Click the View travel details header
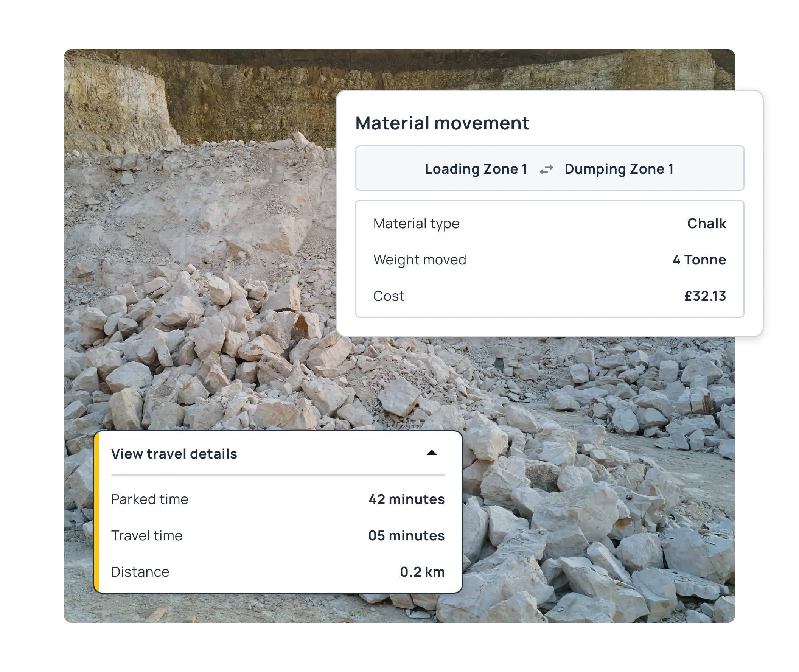Image resolution: width=799 pixels, height=672 pixels. 174,454
